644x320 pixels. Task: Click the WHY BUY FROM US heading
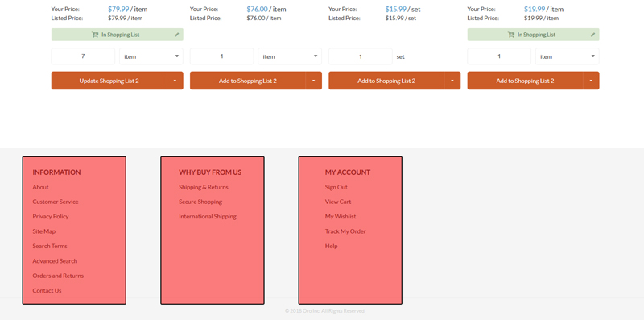point(210,172)
